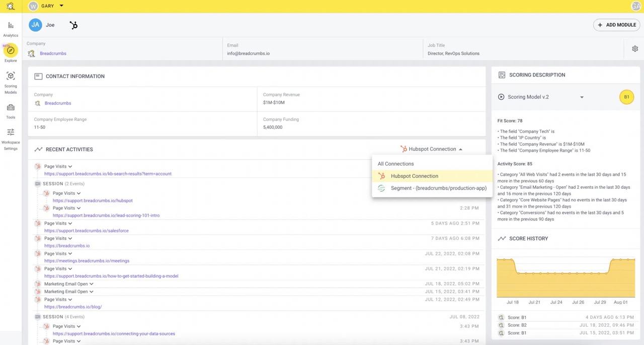644x345 pixels.
Task: Open the Explore sidebar section
Action: pos(11,53)
